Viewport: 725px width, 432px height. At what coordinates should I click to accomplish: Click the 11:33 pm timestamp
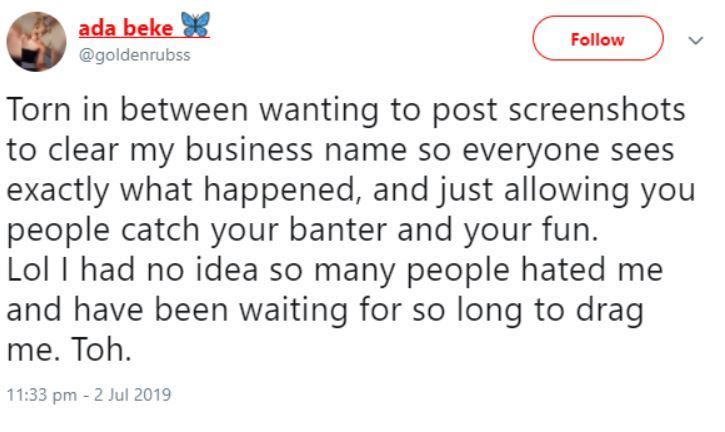(42, 394)
